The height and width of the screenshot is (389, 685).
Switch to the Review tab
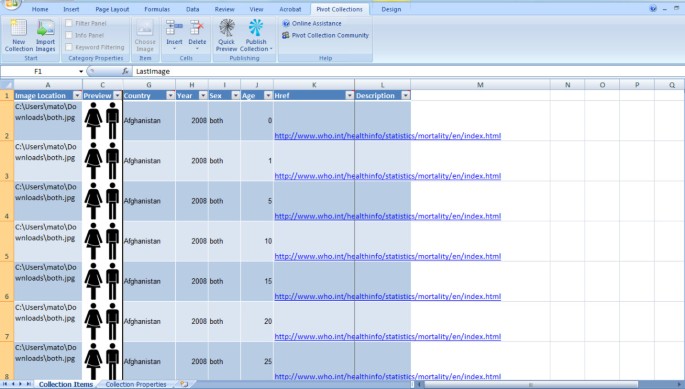click(224, 9)
